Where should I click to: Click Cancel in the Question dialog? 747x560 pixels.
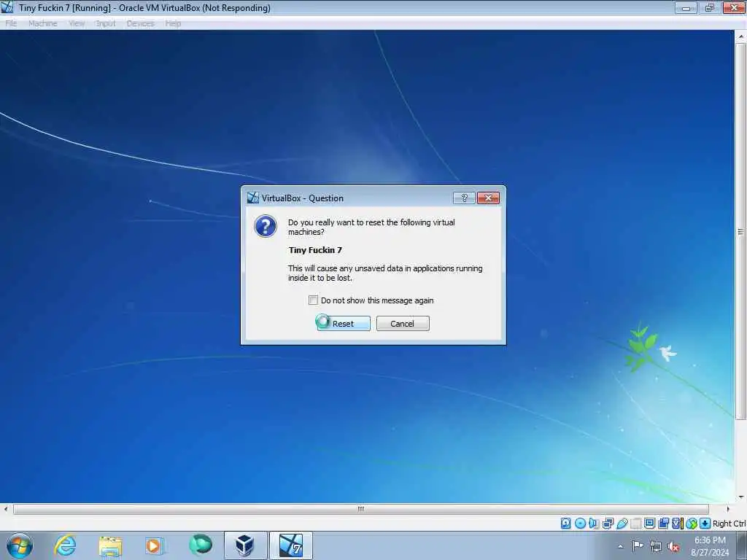[403, 323]
